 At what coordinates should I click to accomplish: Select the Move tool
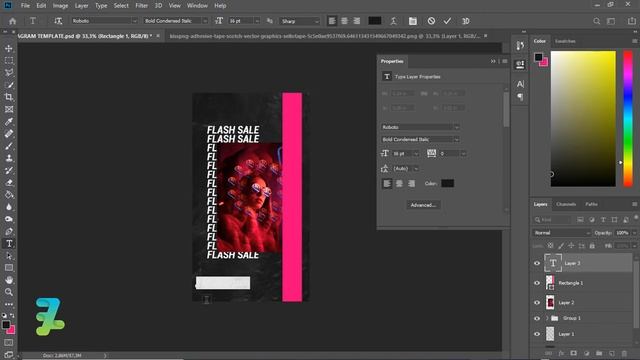9,48
